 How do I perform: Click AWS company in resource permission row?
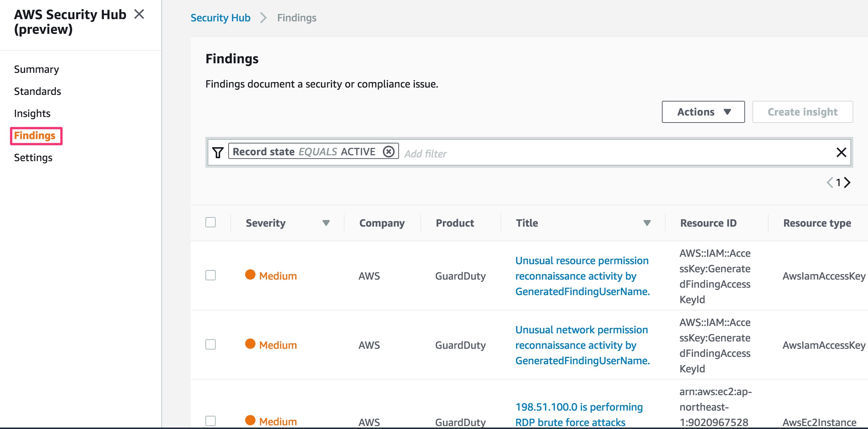click(x=369, y=276)
